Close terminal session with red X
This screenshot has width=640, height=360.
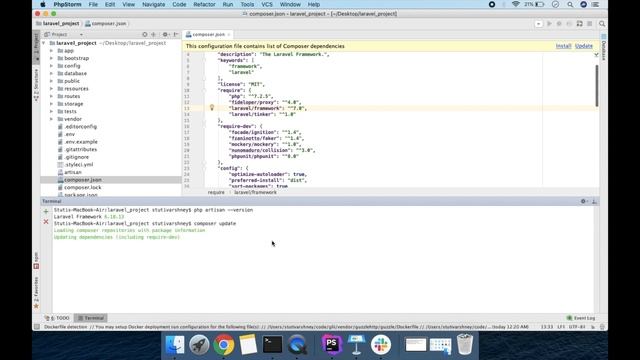point(46,222)
